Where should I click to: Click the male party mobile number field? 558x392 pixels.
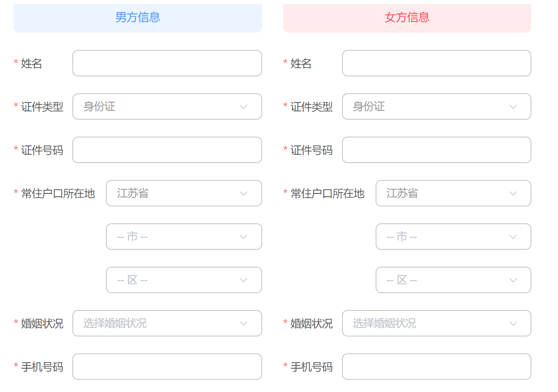click(167, 367)
